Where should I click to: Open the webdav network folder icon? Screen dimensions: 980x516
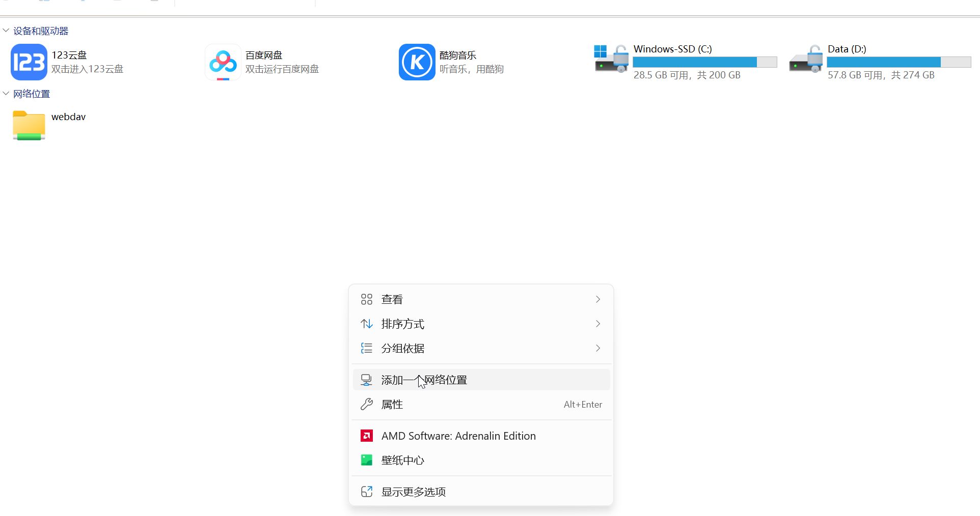tap(29, 125)
